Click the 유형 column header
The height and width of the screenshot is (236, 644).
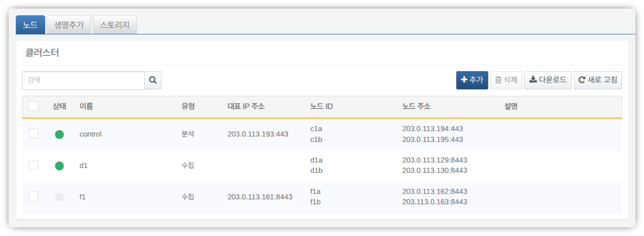(x=188, y=106)
